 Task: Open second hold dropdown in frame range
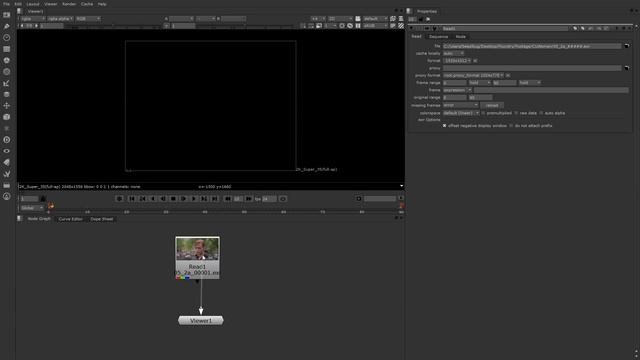click(530, 83)
